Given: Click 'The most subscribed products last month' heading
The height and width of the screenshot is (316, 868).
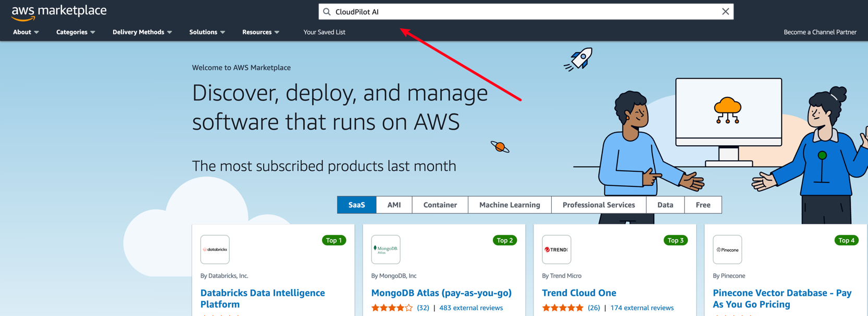Looking at the screenshot, I should (324, 166).
